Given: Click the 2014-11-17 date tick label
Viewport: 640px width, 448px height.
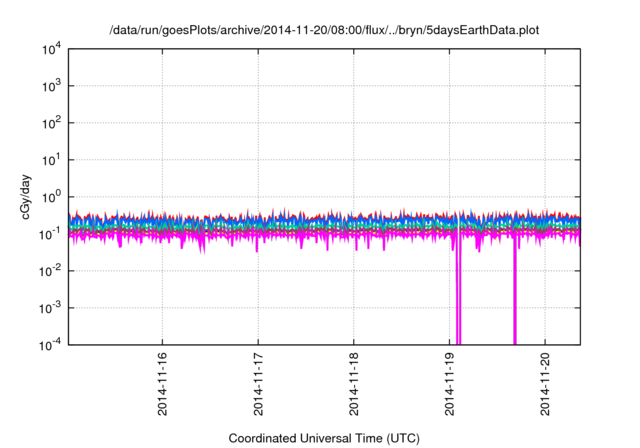Looking at the screenshot, I should (258, 384).
